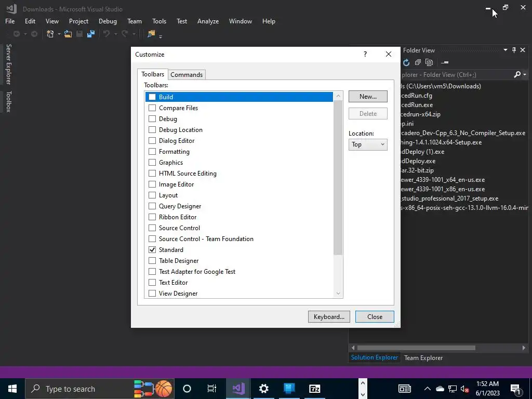Open Settings gear from the taskbar
The height and width of the screenshot is (399, 532).
263,389
